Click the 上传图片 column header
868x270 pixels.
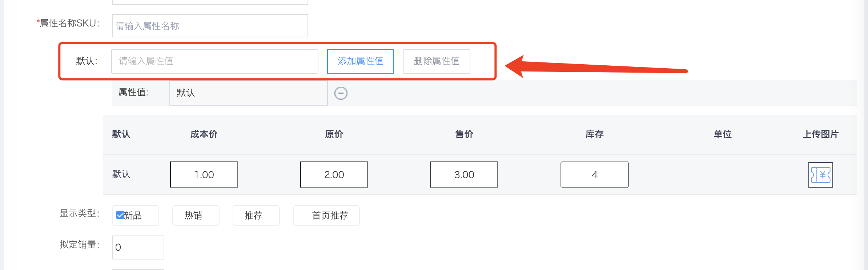[x=820, y=134]
